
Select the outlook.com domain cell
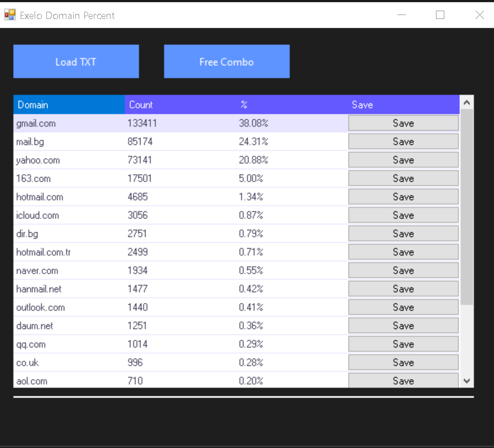69,307
